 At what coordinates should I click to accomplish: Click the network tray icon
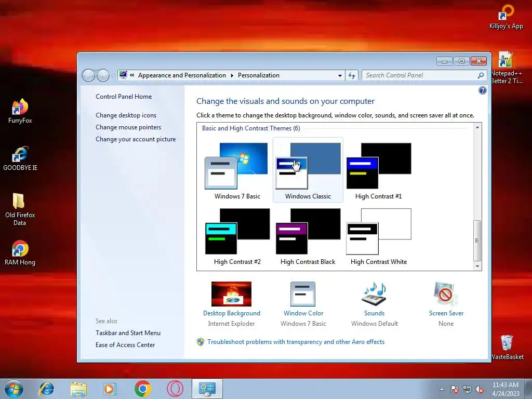(467, 389)
